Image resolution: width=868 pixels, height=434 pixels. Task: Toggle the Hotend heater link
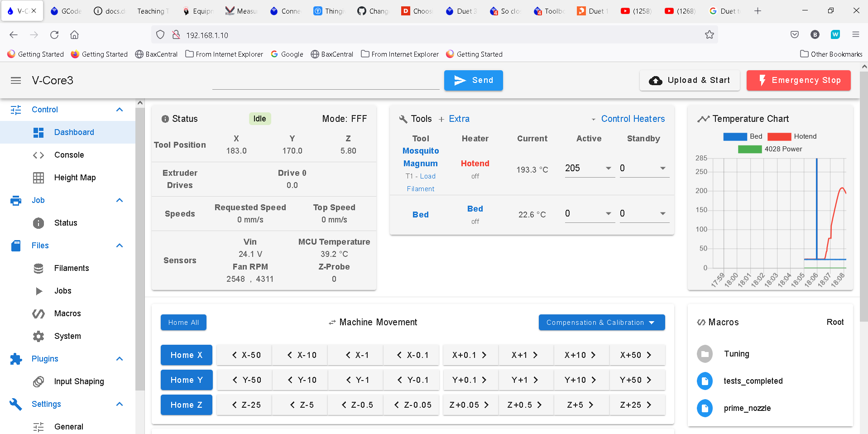click(x=475, y=164)
